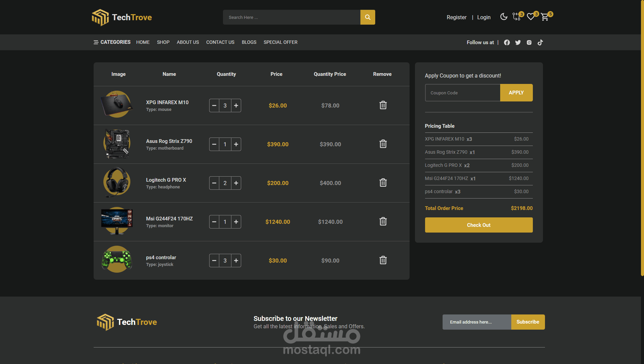Viewport: 644px width, 364px height.
Task: Click the Total Order Price label
Action: click(444, 208)
